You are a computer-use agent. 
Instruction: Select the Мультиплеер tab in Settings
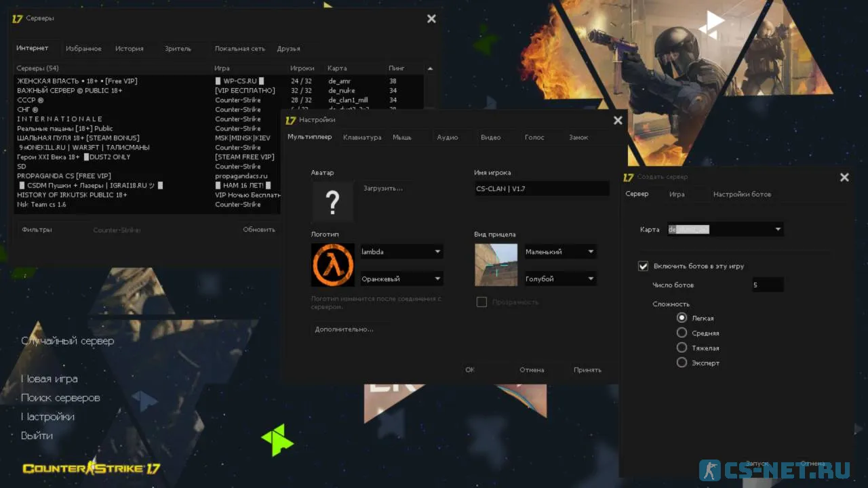310,137
